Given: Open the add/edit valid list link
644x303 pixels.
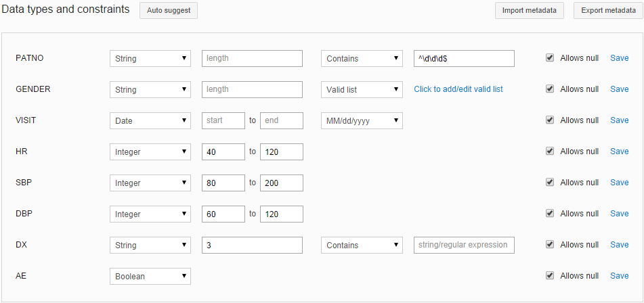Looking at the screenshot, I should (458, 89).
